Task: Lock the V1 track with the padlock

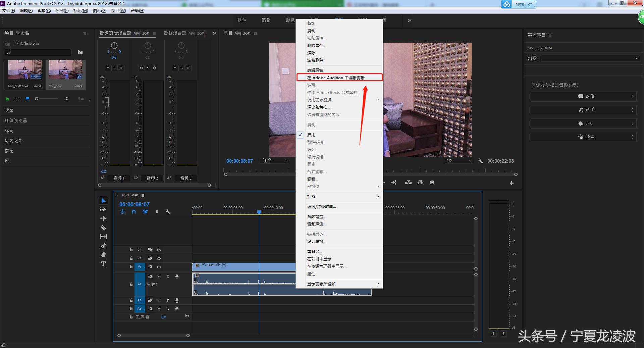Action: [x=130, y=266]
